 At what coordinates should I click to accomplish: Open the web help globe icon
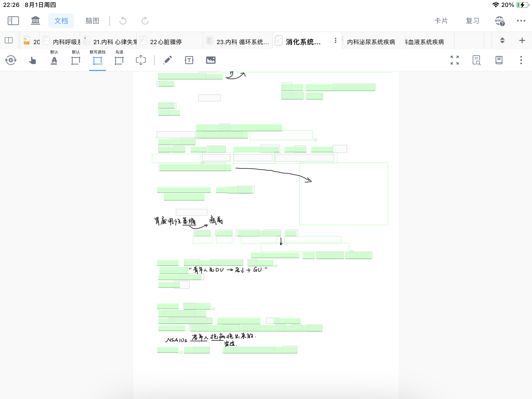(x=500, y=21)
